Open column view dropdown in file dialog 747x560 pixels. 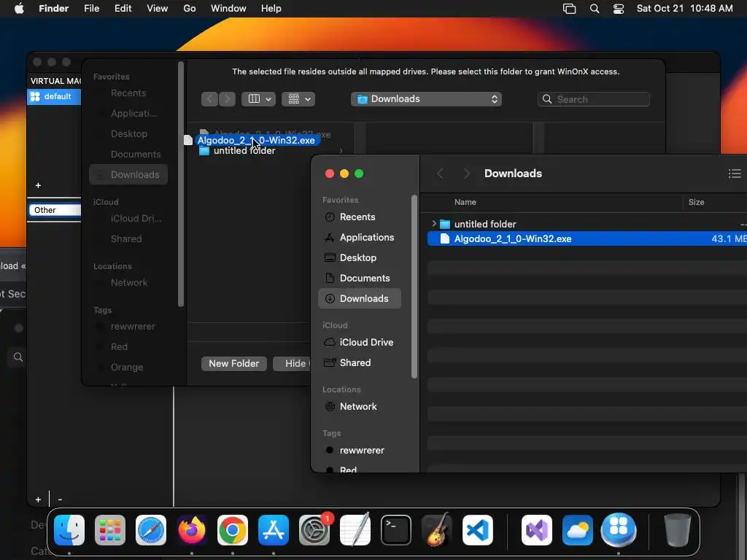pos(259,99)
